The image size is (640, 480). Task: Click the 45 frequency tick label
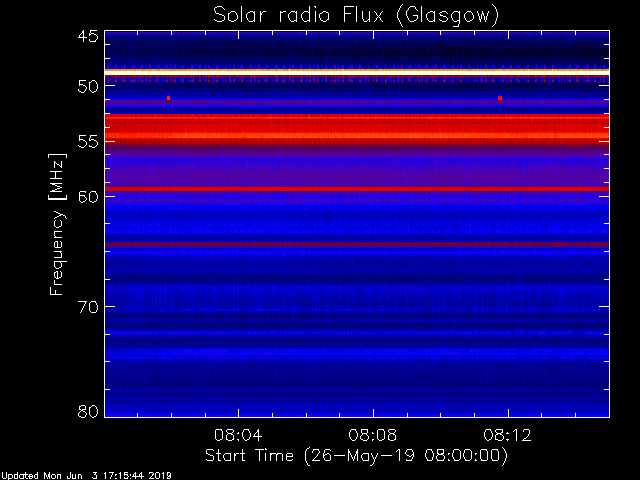pyautogui.click(x=88, y=37)
